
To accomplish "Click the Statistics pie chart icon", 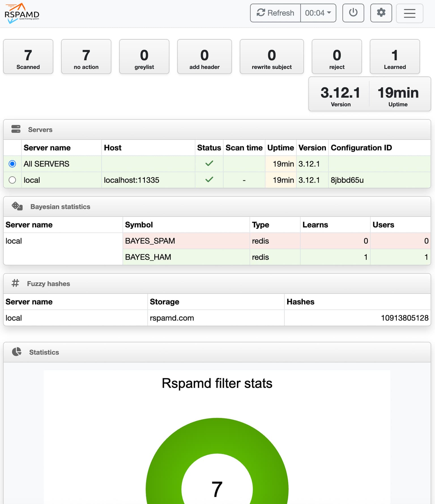I will coord(17,352).
